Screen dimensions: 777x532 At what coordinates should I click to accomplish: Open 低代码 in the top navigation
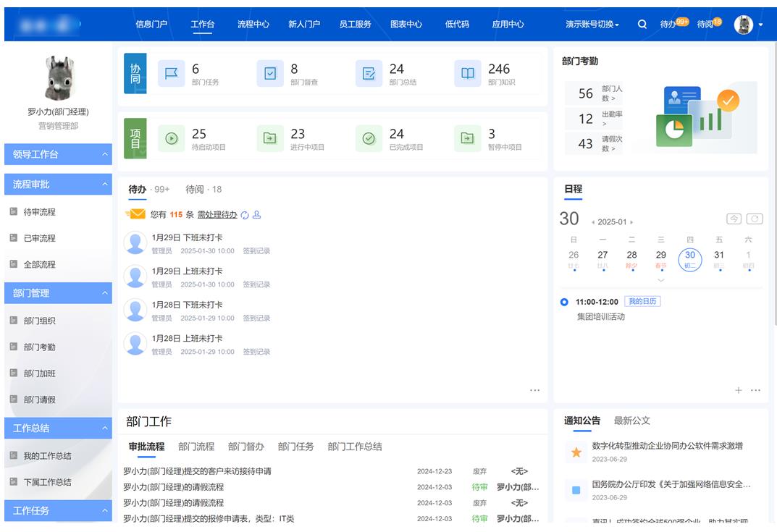pyautogui.click(x=457, y=25)
